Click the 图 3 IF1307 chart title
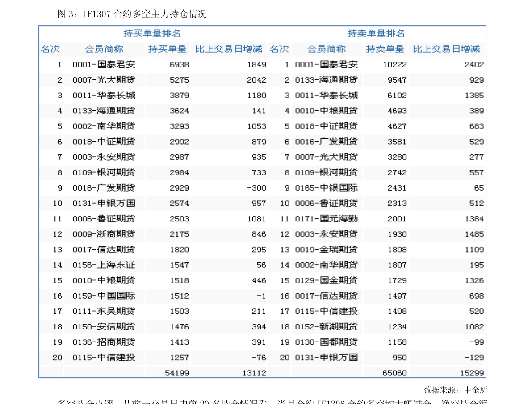This screenshot has width=532, height=404. (x=132, y=14)
